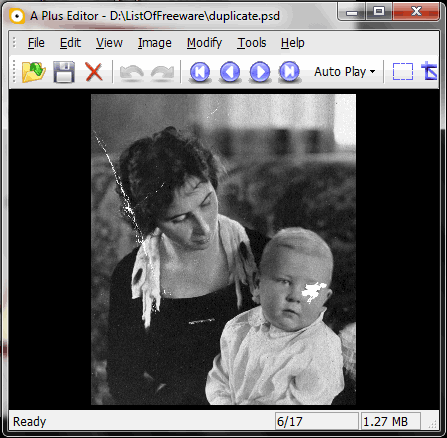Select the rectangular selection tool
The height and width of the screenshot is (438, 447).
[403, 72]
